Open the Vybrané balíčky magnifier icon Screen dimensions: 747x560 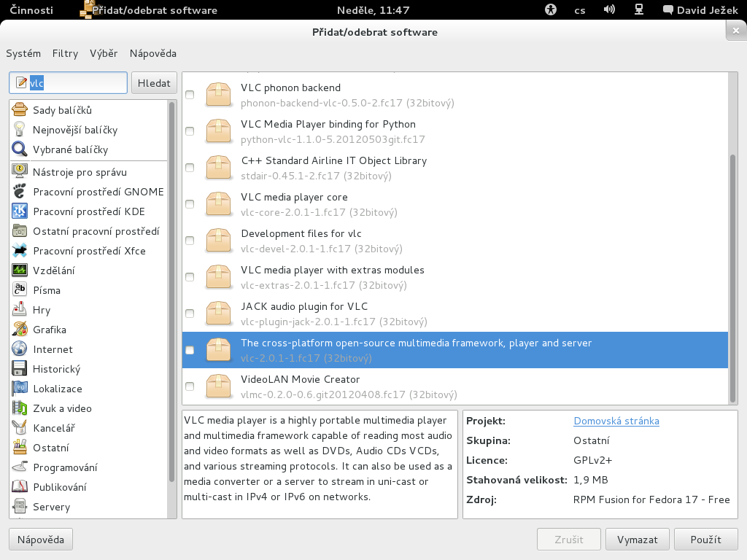[x=20, y=149]
